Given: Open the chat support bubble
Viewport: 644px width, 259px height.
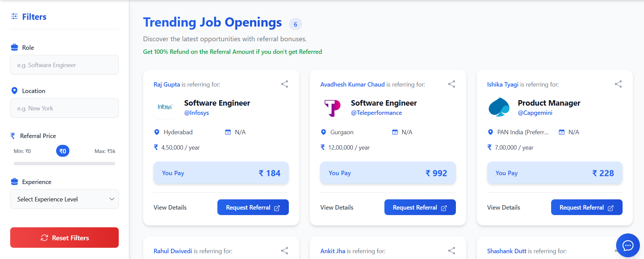Looking at the screenshot, I should pos(628,245).
